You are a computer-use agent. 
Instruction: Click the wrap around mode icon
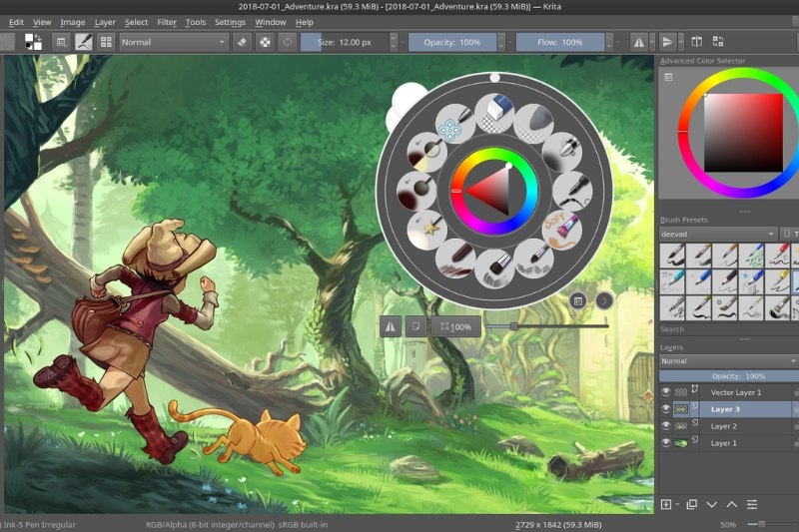[x=696, y=42]
